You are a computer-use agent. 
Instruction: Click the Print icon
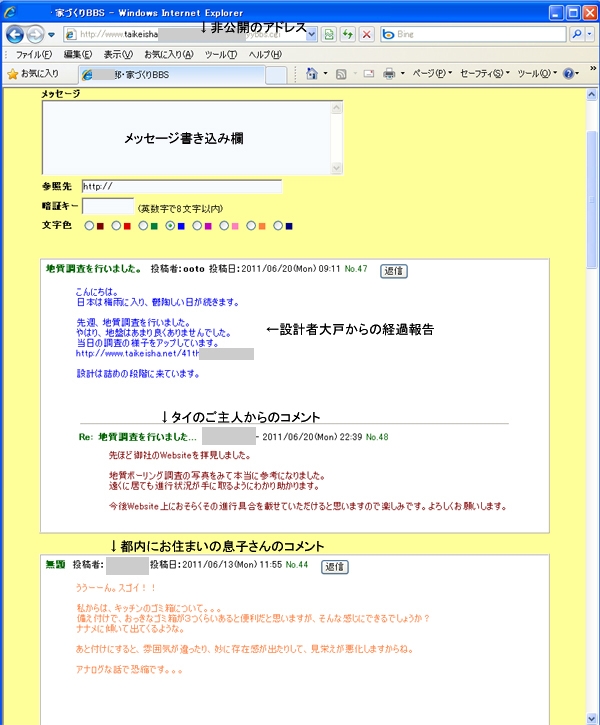[389, 74]
